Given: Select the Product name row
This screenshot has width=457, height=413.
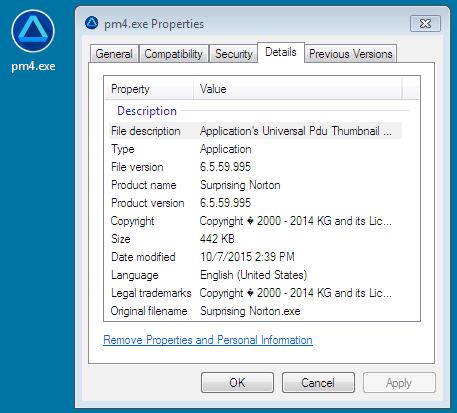Looking at the screenshot, I should pyautogui.click(x=255, y=185).
